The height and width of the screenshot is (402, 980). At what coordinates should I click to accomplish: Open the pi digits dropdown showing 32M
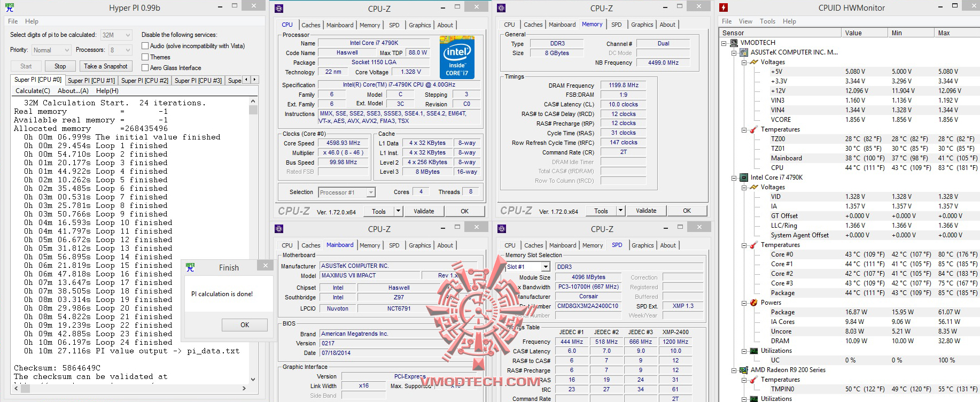coord(116,35)
